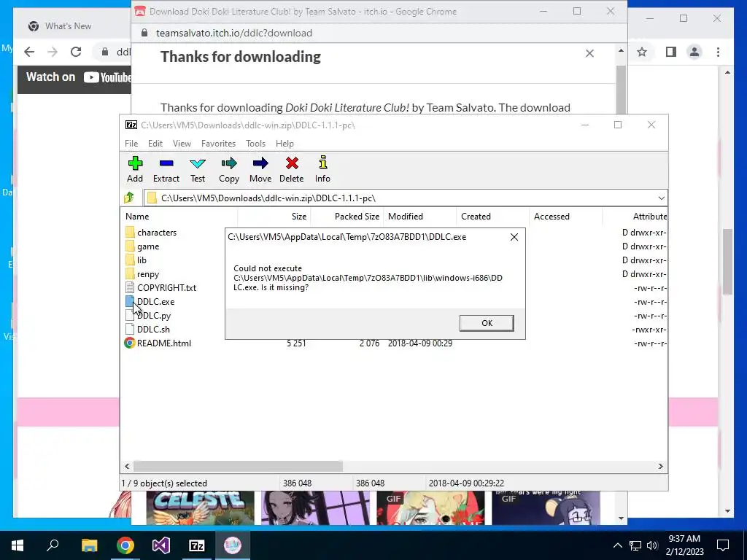747x560 pixels.
Task: Go up one folder level in 7-Zip
Action: click(x=129, y=198)
